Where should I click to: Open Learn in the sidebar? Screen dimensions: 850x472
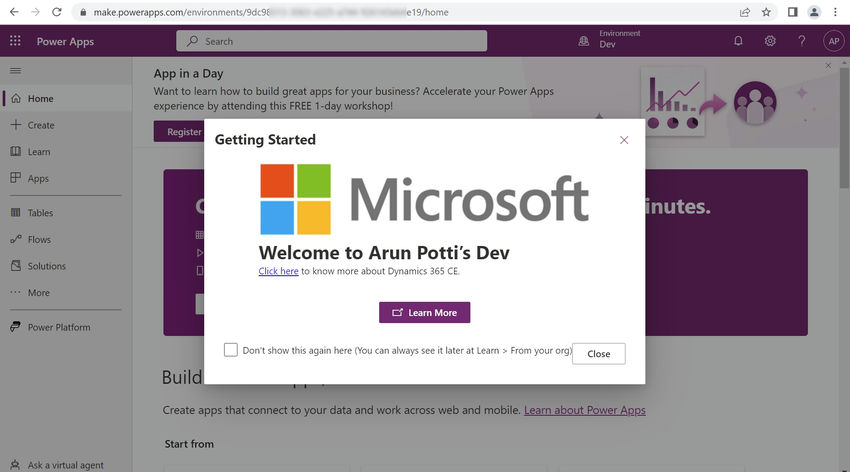tap(66, 152)
